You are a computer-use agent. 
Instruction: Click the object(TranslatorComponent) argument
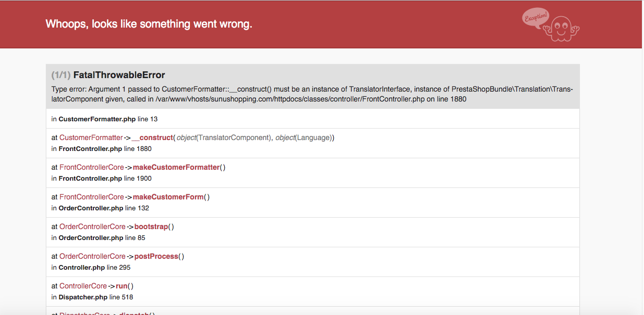click(224, 137)
